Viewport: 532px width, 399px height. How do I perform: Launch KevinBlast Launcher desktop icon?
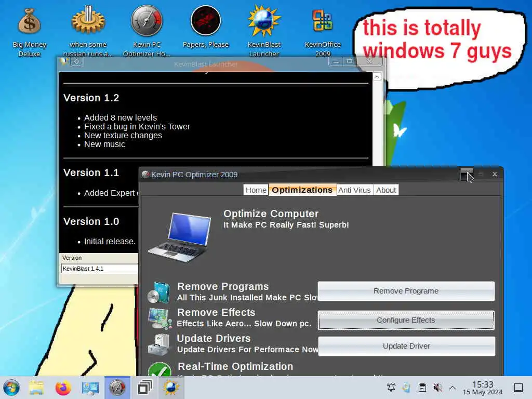(x=264, y=31)
